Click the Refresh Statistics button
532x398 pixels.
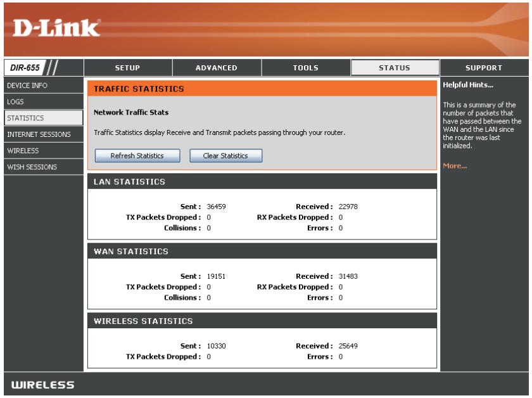(x=137, y=155)
